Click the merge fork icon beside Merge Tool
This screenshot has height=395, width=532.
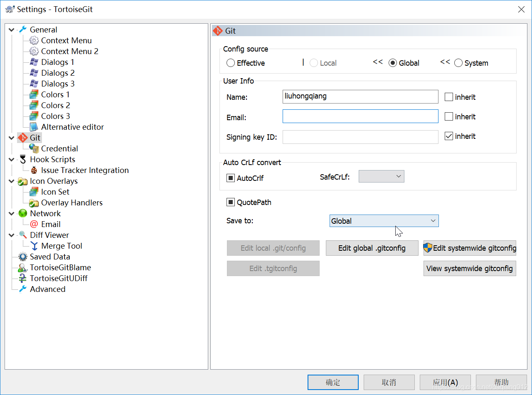pyautogui.click(x=34, y=246)
